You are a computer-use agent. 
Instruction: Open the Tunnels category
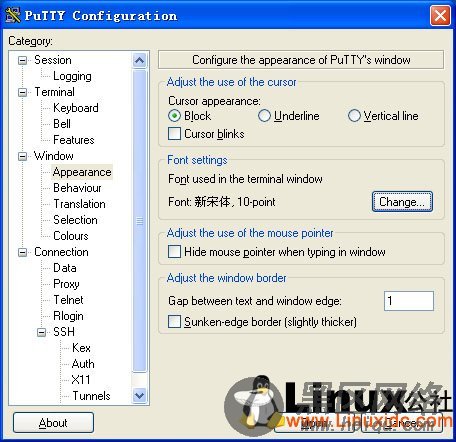91,396
